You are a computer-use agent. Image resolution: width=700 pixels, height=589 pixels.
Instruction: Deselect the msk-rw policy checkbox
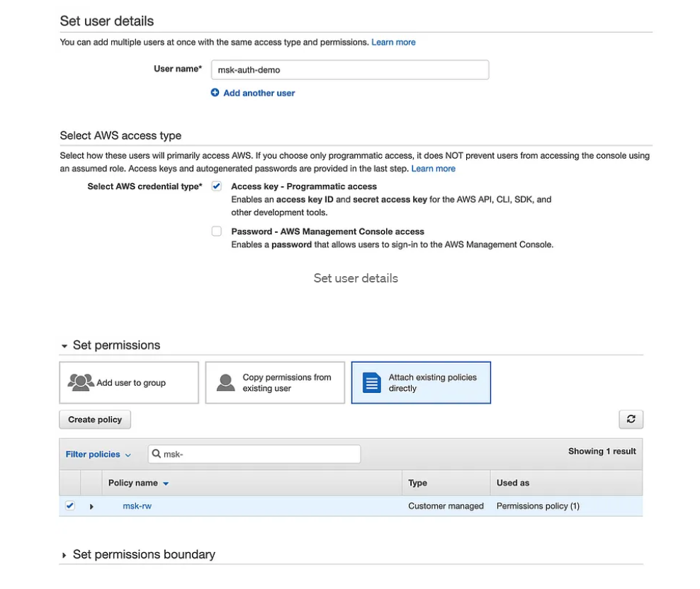point(69,505)
